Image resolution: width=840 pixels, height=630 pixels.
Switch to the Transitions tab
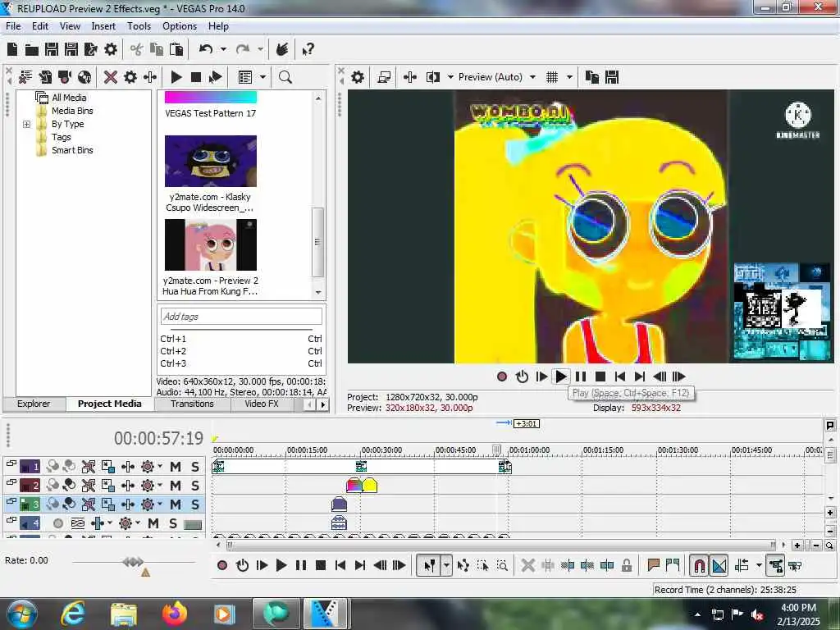click(x=192, y=404)
